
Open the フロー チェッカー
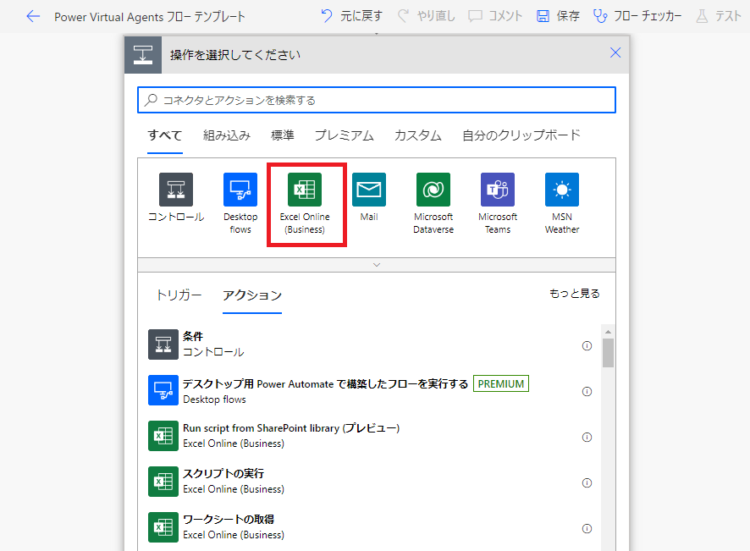[x=637, y=16]
